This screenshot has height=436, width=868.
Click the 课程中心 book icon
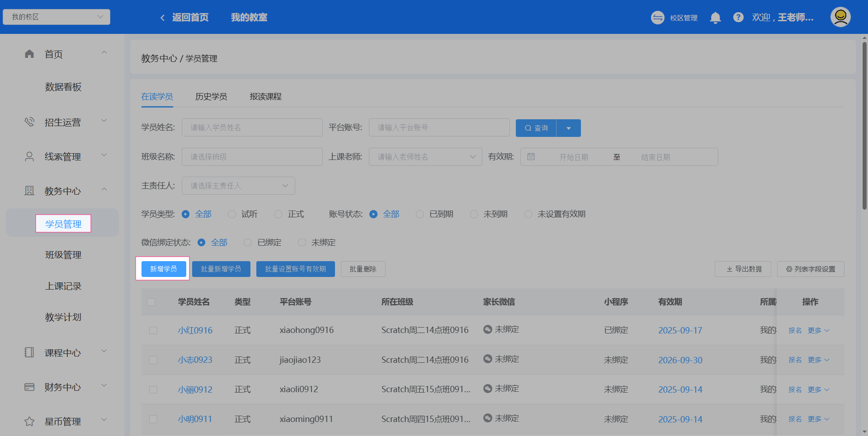tap(29, 352)
